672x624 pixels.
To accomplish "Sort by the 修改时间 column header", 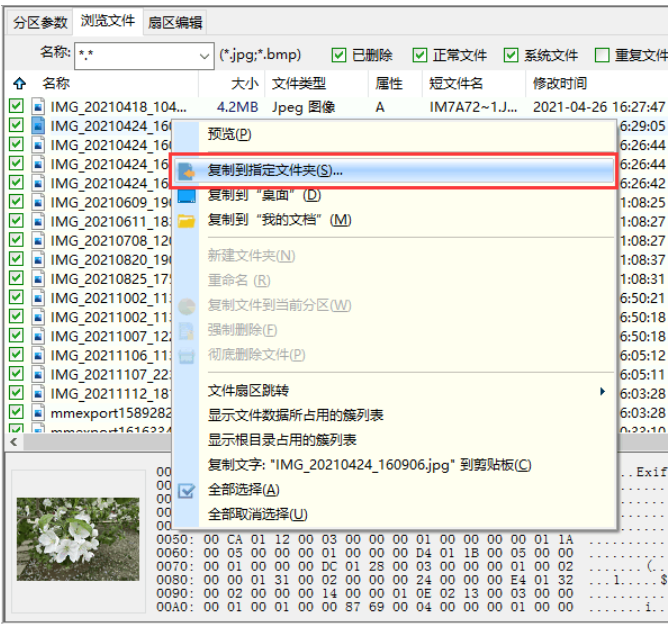I will 560,84.
